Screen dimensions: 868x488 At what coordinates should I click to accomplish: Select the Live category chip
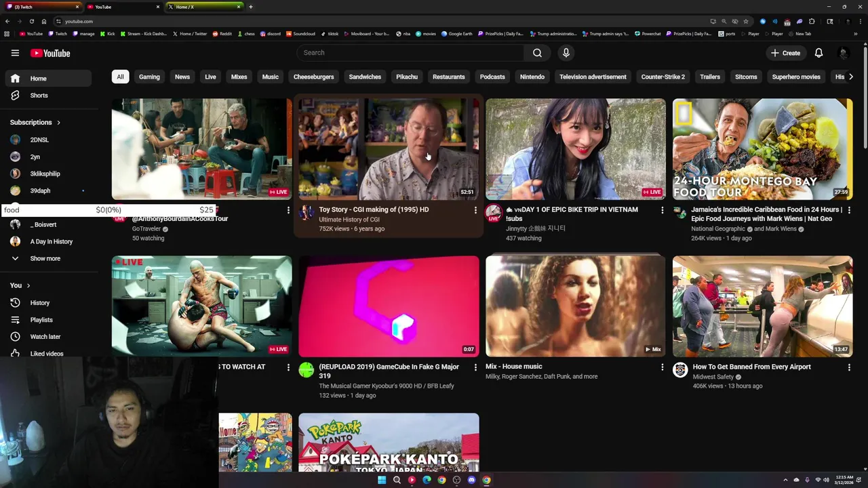coord(210,77)
